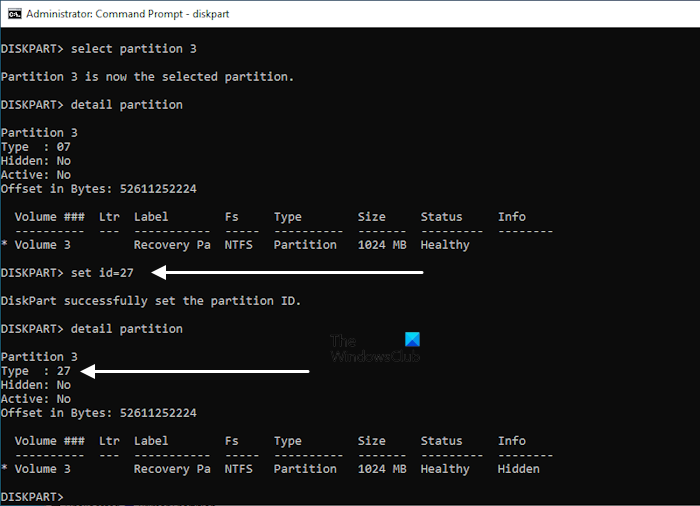Click the 'select partition 3' command text

click(x=133, y=49)
